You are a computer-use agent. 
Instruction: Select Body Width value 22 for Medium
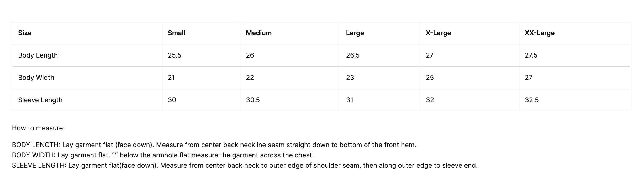pyautogui.click(x=250, y=78)
